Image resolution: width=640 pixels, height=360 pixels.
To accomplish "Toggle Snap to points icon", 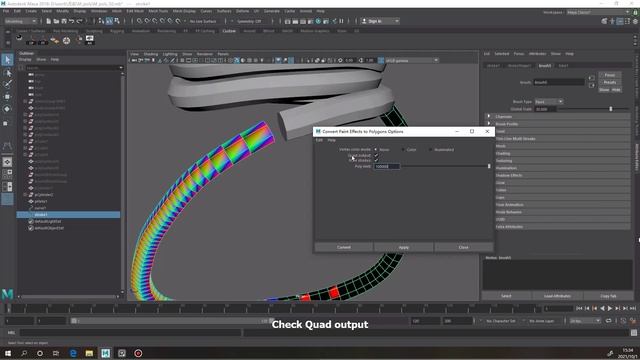I will point(155,21).
